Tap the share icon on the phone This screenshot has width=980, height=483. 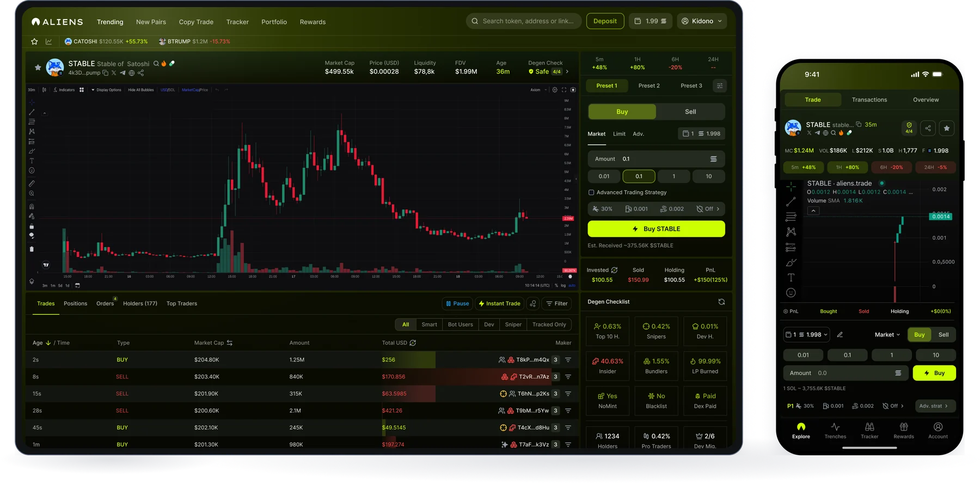(x=928, y=128)
